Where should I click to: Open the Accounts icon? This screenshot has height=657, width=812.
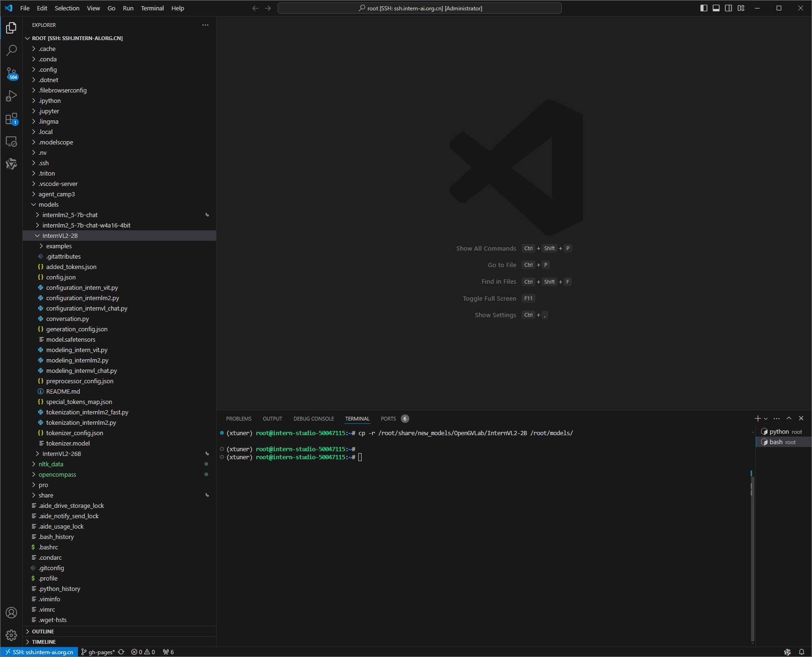point(11,613)
